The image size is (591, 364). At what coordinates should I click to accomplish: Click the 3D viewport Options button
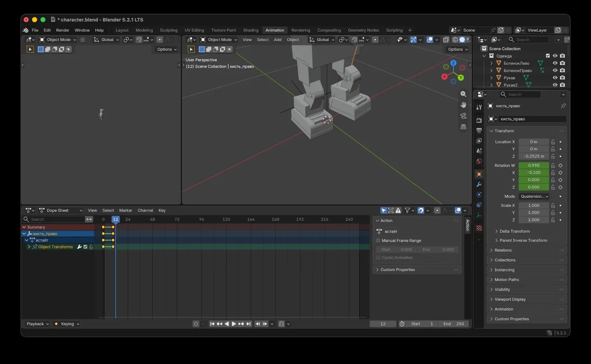coord(458,49)
